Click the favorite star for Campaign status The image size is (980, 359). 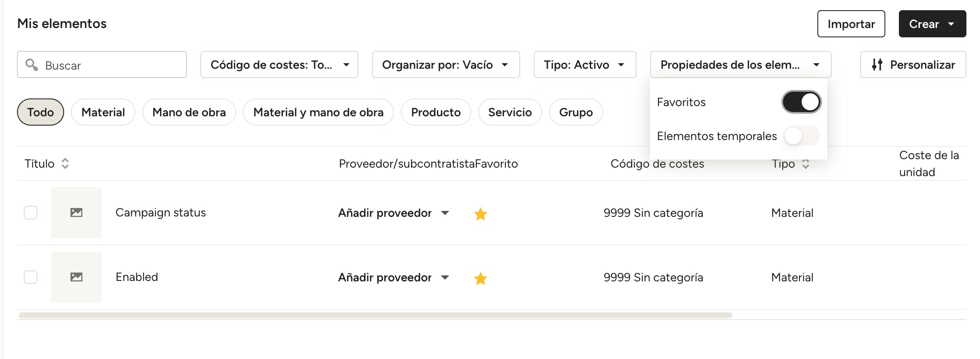(480, 213)
